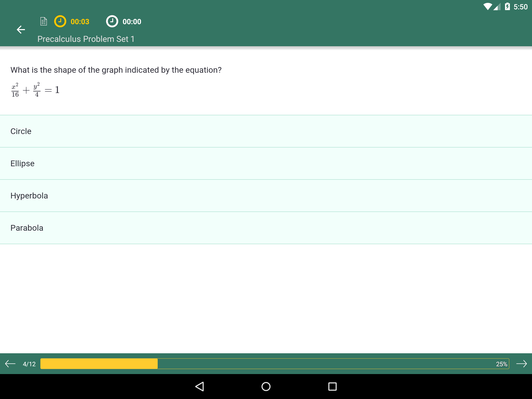Image resolution: width=532 pixels, height=399 pixels.
Task: Tap the battery status icon
Action: 507,7
